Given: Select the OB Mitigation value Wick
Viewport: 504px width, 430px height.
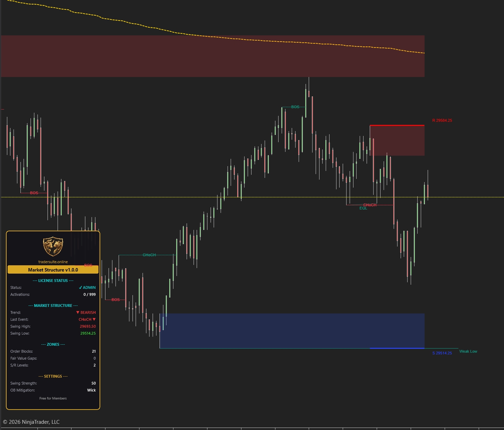Looking at the screenshot, I should point(91,390).
